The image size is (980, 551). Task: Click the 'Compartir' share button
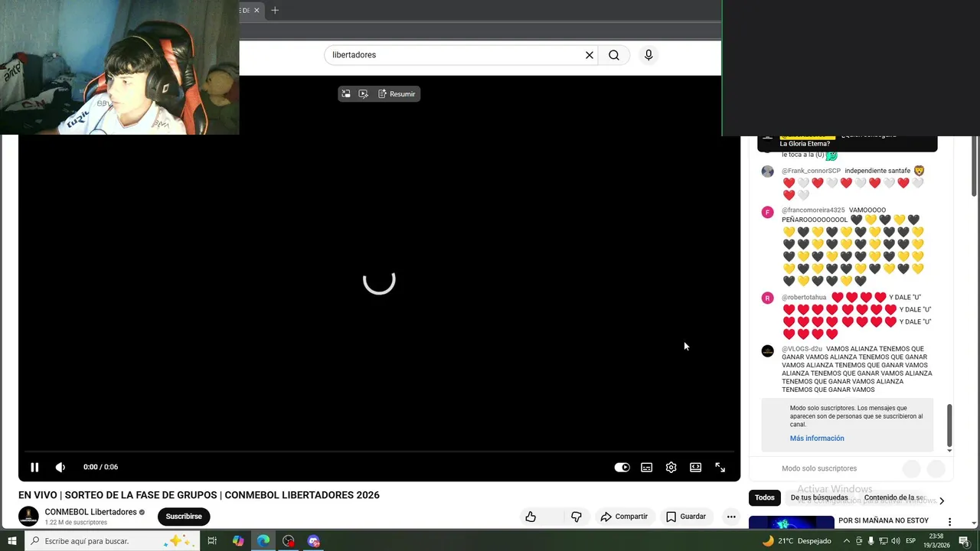point(624,517)
